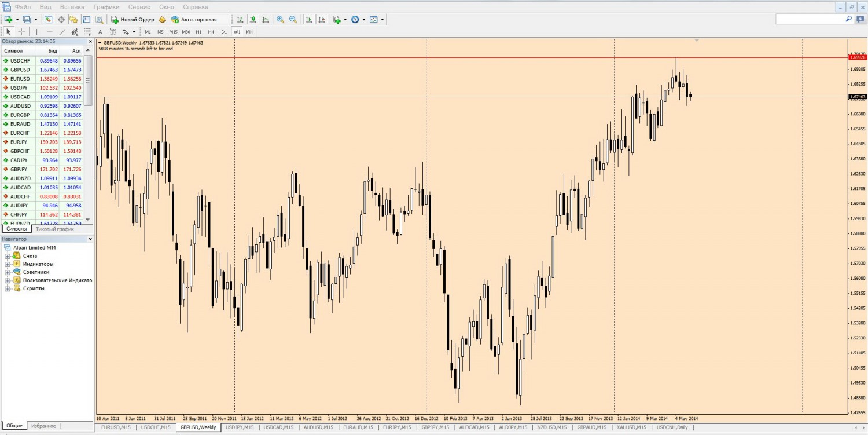Select the MN timeframe
Screen dimensions: 868x435
[x=249, y=32]
